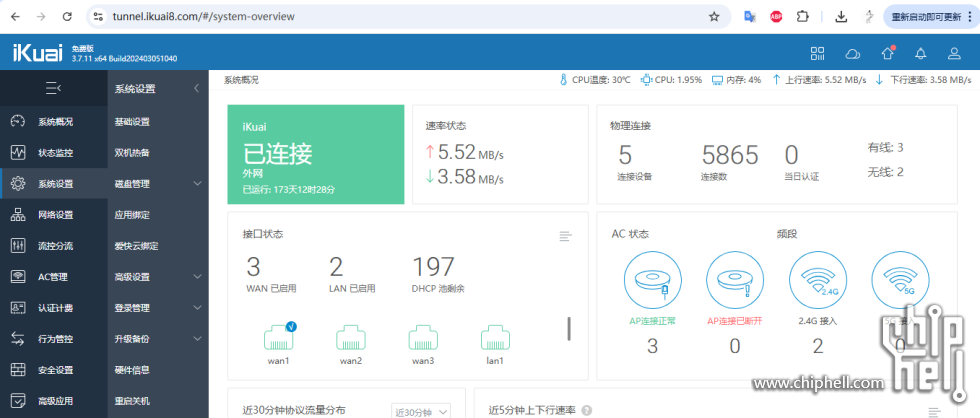
Task: Select the lan1 port icon
Action: (x=496, y=337)
